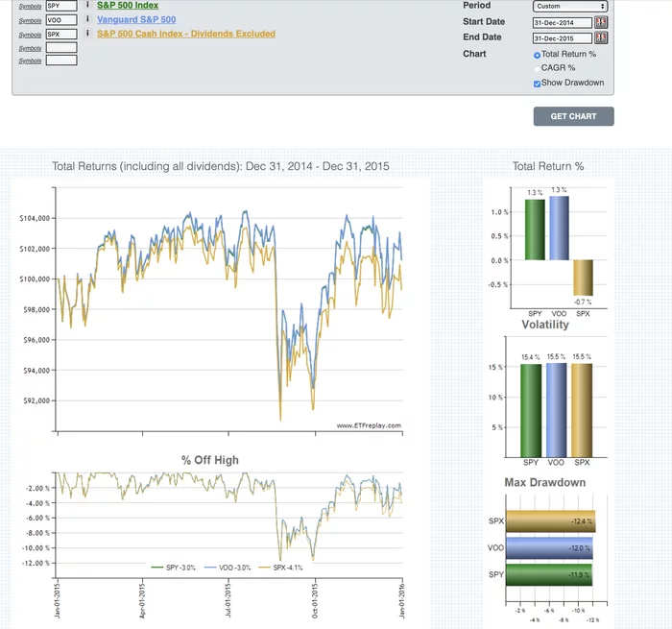Image resolution: width=672 pixels, height=629 pixels.
Task: Click the info icon beside S&P 500 Cash Index
Action: click(x=87, y=33)
